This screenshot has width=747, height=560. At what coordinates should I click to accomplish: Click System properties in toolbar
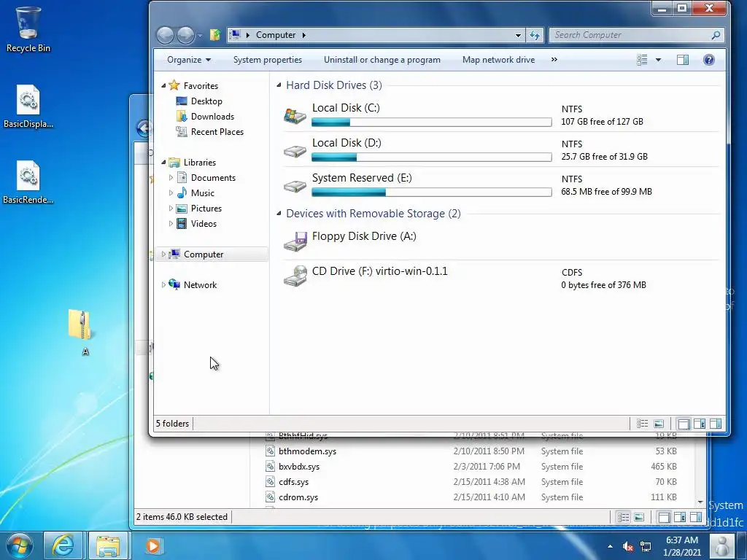coord(267,60)
